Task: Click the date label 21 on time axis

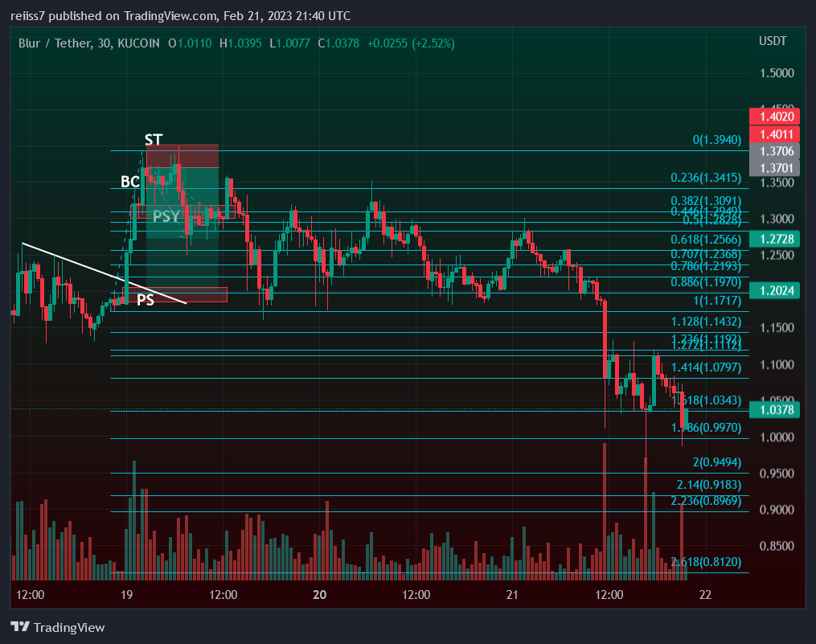Action: point(512,594)
